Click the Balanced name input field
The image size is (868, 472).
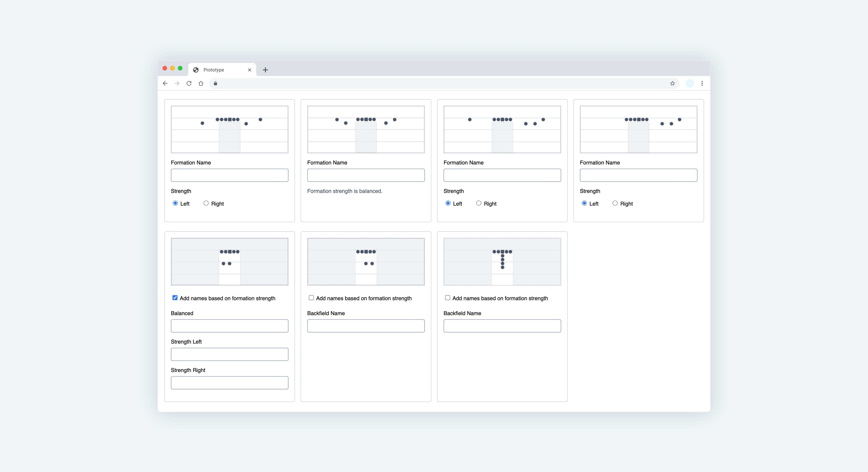coord(229,326)
